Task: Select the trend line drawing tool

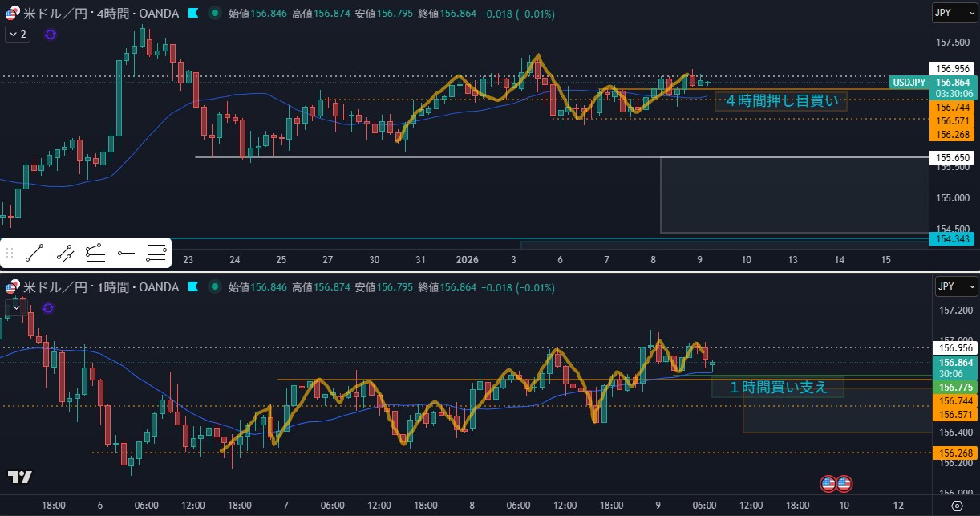Action: click(34, 254)
